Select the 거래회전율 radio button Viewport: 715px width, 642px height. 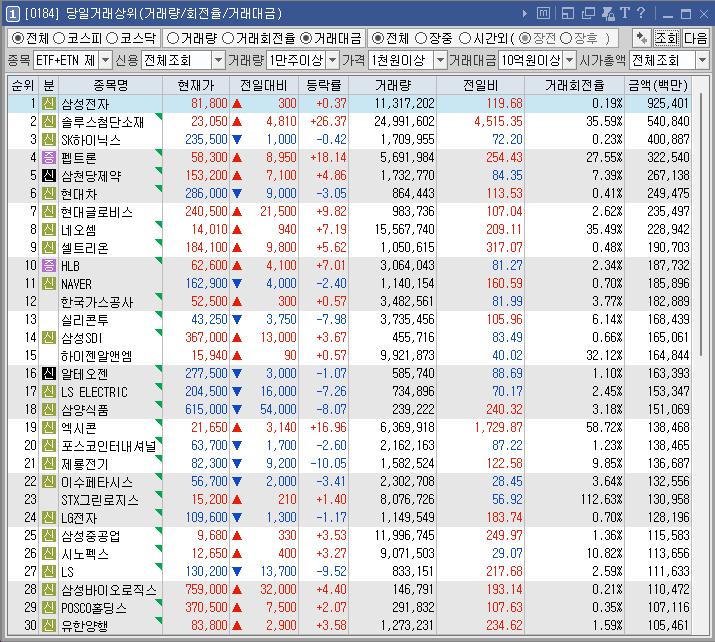coord(228,38)
